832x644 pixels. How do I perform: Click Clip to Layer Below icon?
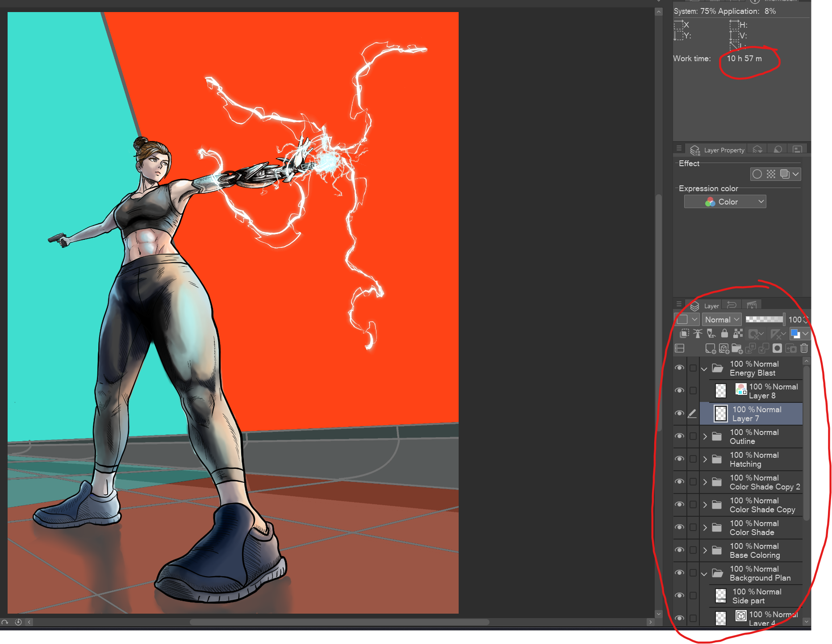(x=684, y=333)
